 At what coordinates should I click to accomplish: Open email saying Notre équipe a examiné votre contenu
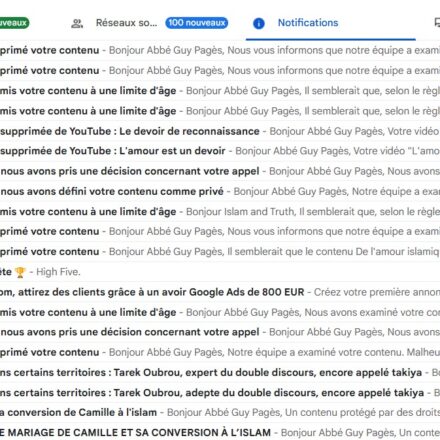pyautogui.click(x=220, y=352)
